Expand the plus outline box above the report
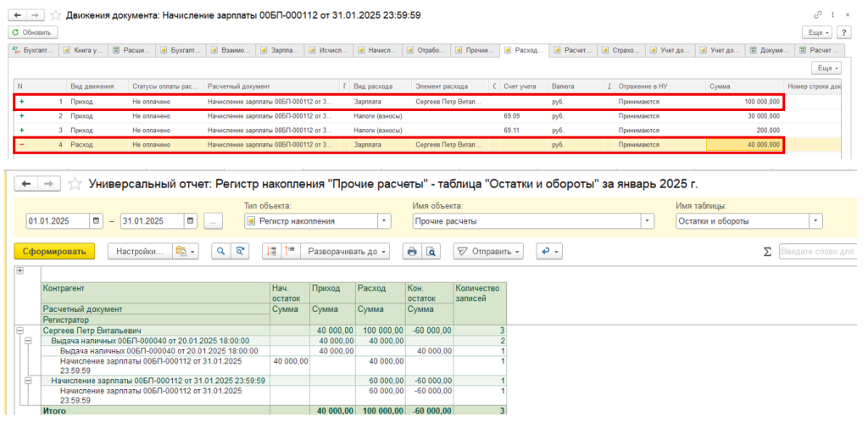 point(21,270)
